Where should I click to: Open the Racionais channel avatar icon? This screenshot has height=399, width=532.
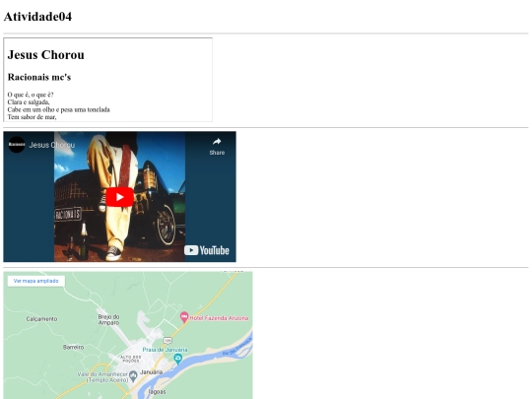tap(17, 145)
